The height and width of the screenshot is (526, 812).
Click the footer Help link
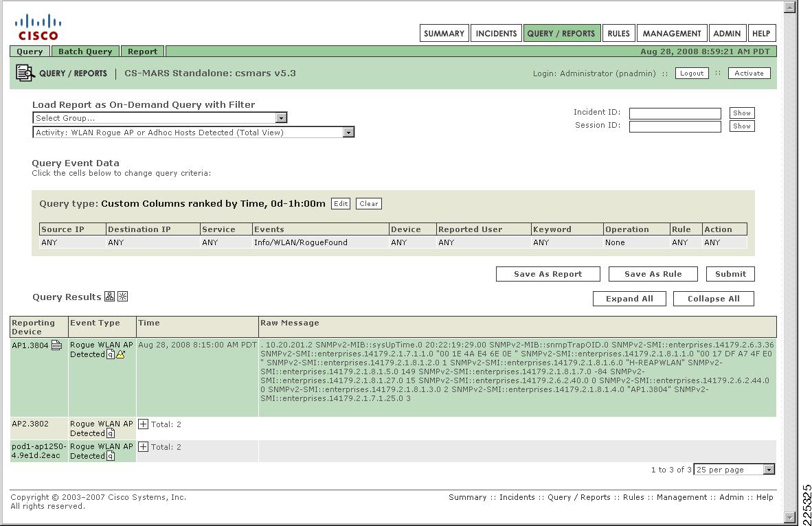click(765, 498)
